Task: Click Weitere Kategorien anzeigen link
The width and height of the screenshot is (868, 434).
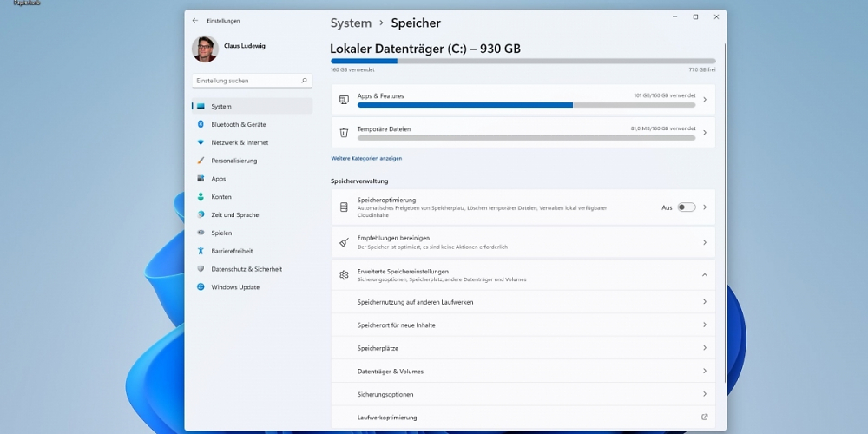Action: [366, 158]
